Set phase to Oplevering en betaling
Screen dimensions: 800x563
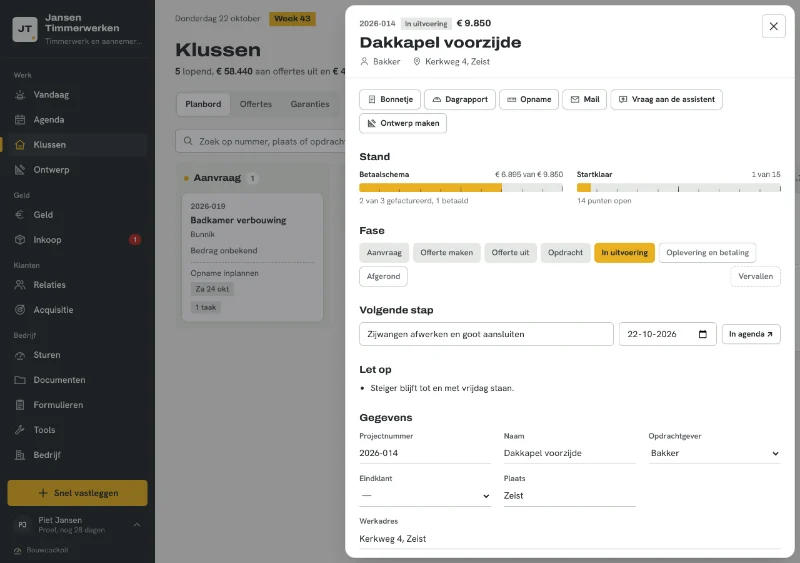707,253
